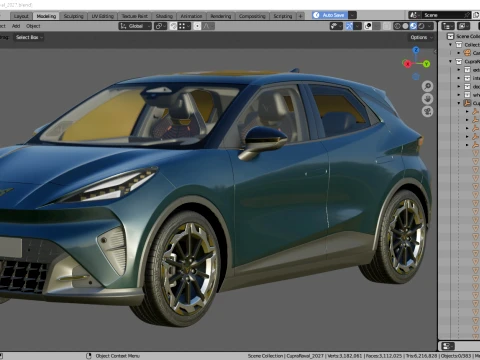Screen dimensions: 480x360
Task: Switch to solid viewport shading
Action: pyautogui.click(x=405, y=26)
